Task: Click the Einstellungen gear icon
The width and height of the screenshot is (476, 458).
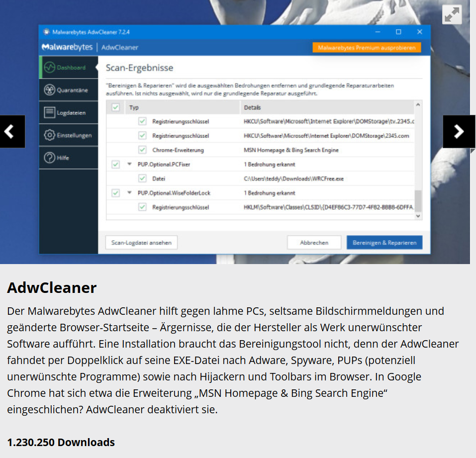Action: click(x=49, y=135)
